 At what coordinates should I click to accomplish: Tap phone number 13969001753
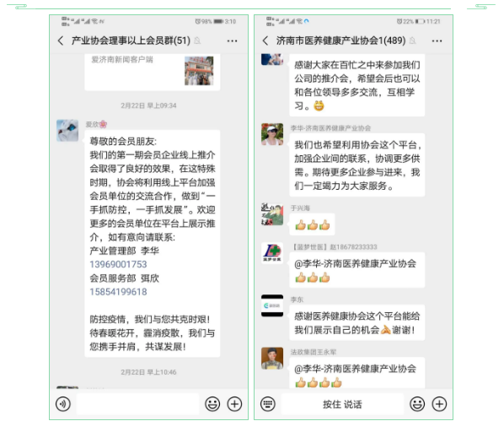pyautogui.click(x=118, y=264)
